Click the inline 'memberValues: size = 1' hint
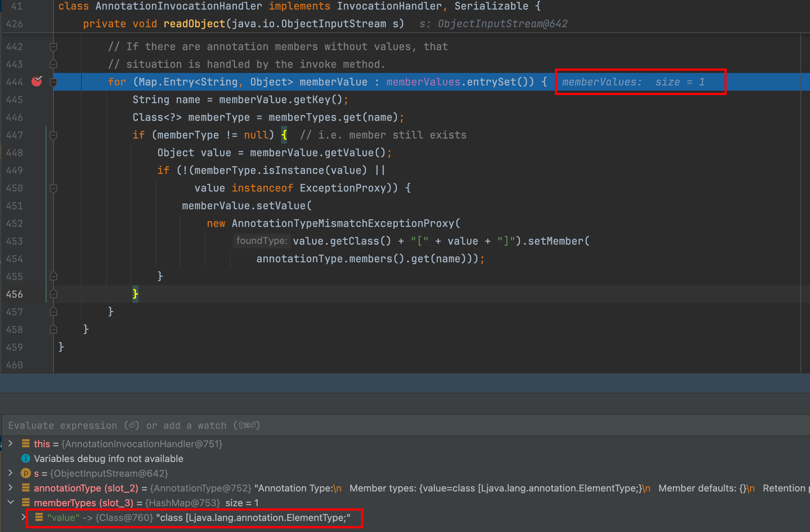The width and height of the screenshot is (810, 532). click(x=633, y=82)
